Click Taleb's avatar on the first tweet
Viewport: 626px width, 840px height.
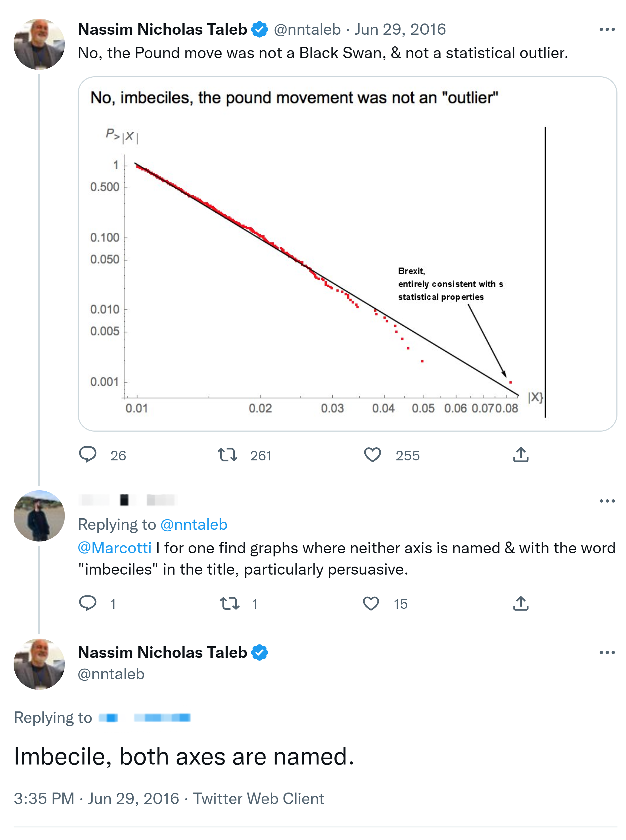(39, 44)
